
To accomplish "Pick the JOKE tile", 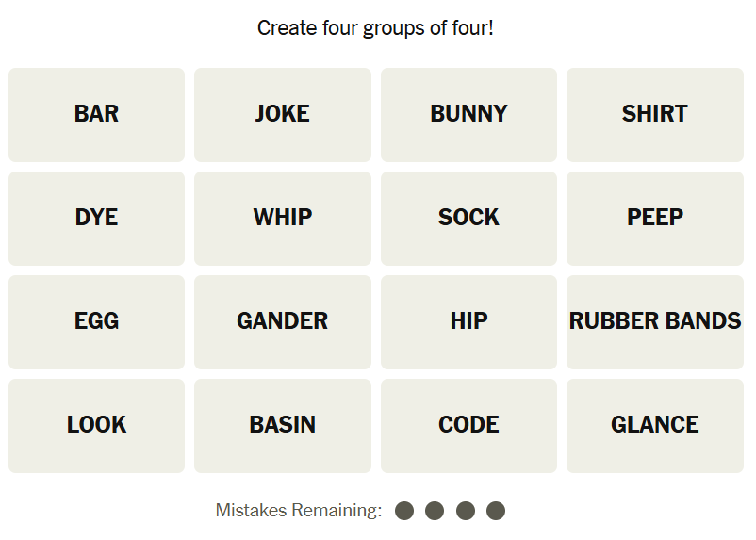I will tap(282, 114).
